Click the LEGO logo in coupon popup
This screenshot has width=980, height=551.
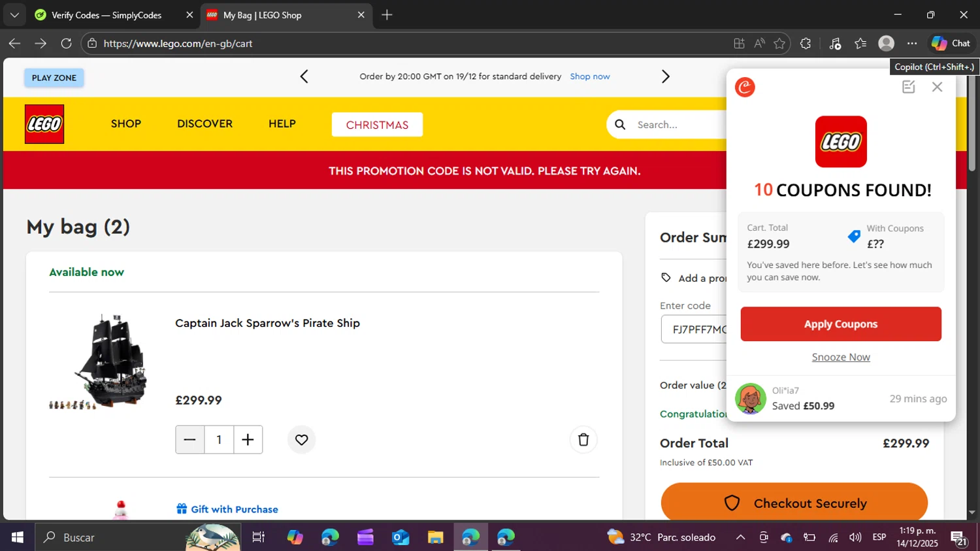[841, 142]
